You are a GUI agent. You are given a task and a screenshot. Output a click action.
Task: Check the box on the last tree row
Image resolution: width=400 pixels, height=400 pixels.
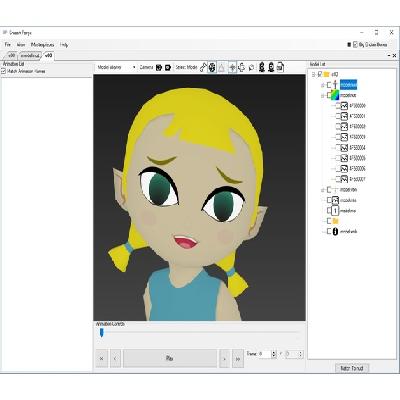tap(329, 231)
